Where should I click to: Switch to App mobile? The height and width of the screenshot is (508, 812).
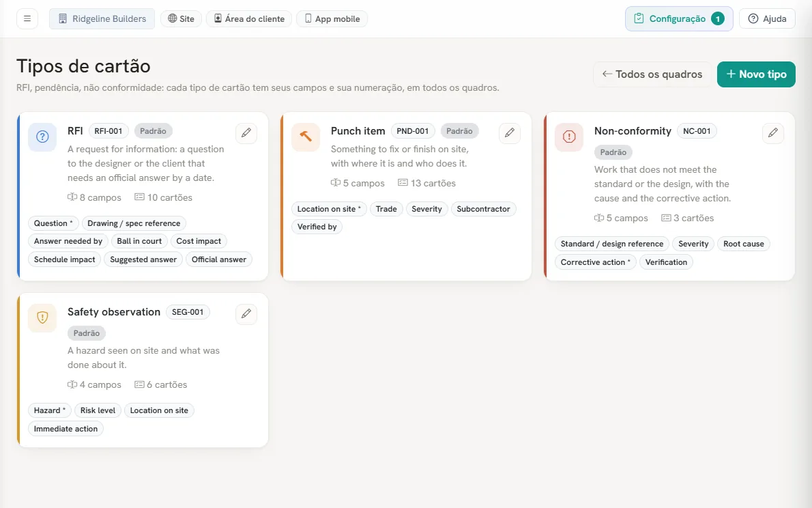point(332,18)
